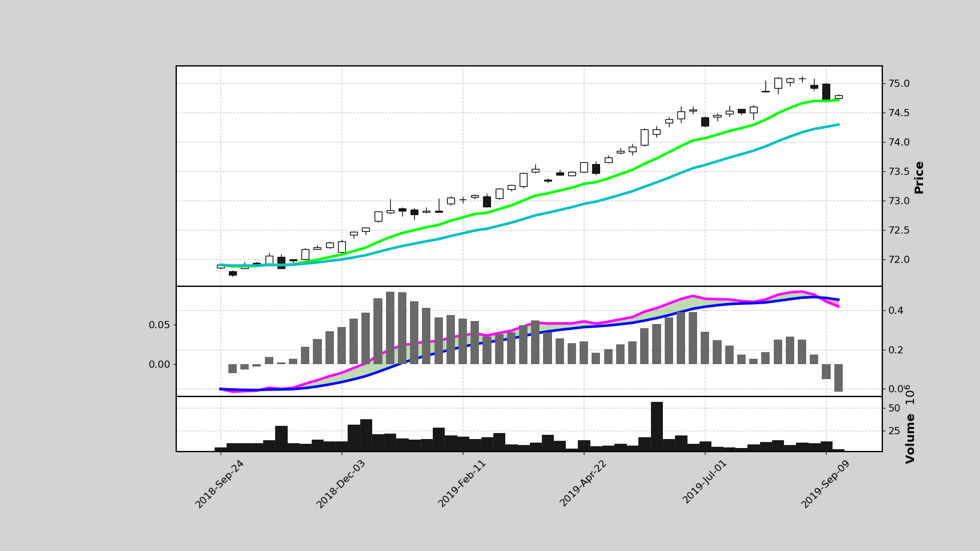
Task: Click the Volume axis title
Action: [910, 438]
